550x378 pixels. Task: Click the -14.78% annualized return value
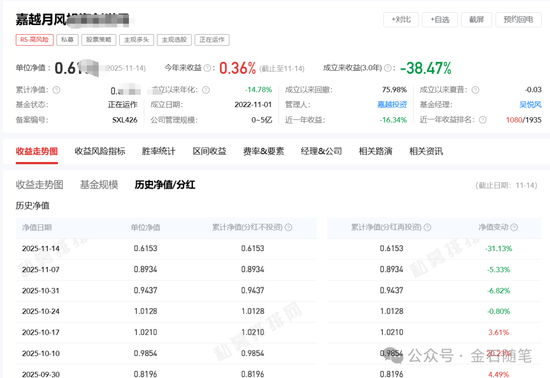pos(259,90)
